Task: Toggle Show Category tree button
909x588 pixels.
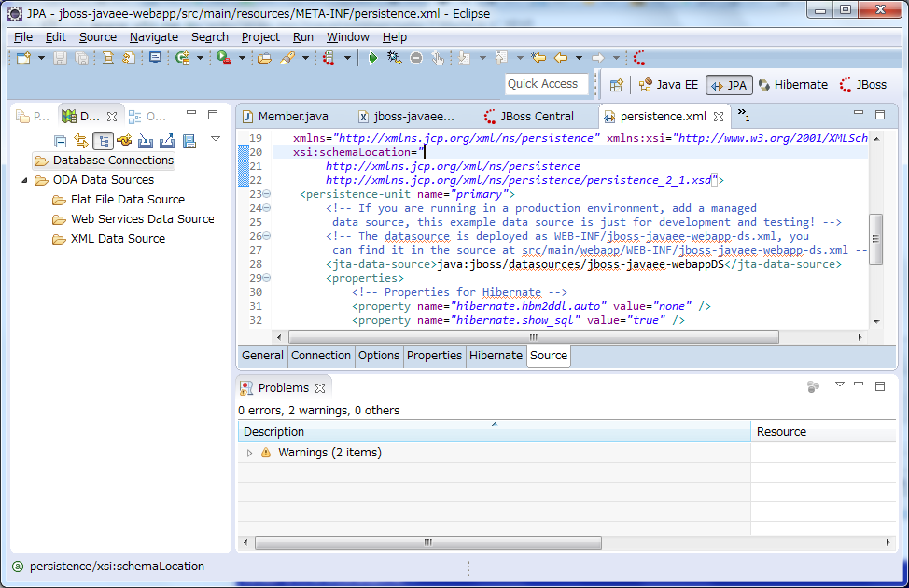Action: click(103, 141)
